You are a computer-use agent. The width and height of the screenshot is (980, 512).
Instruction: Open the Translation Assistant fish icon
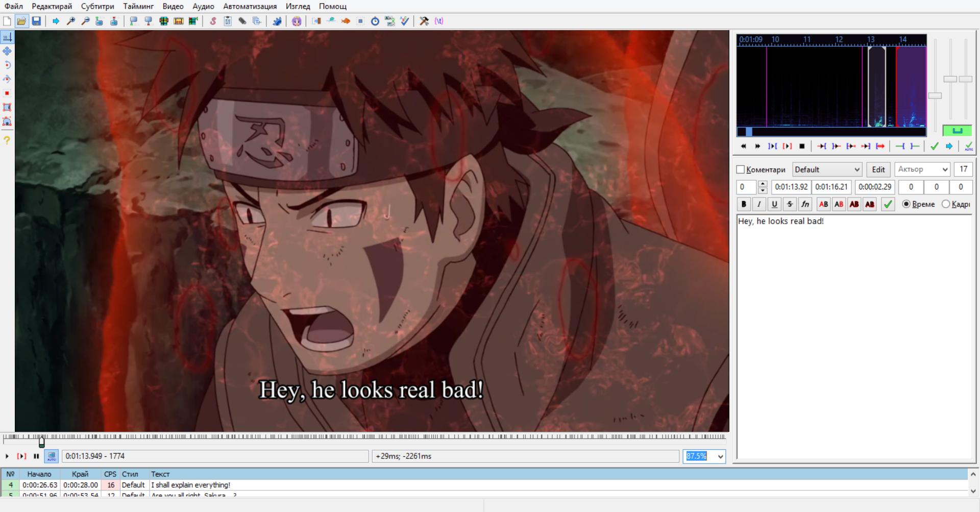346,21
